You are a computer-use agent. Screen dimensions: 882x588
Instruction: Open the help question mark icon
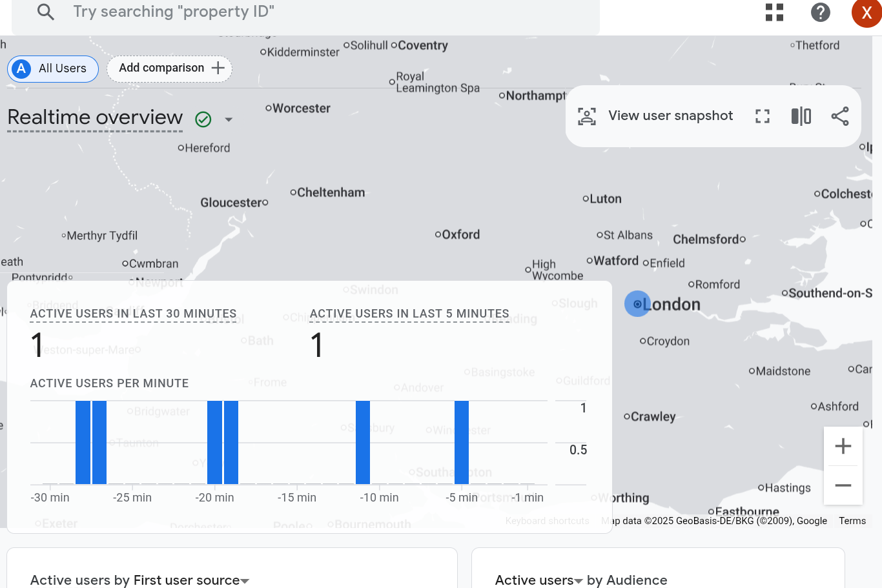tap(820, 12)
